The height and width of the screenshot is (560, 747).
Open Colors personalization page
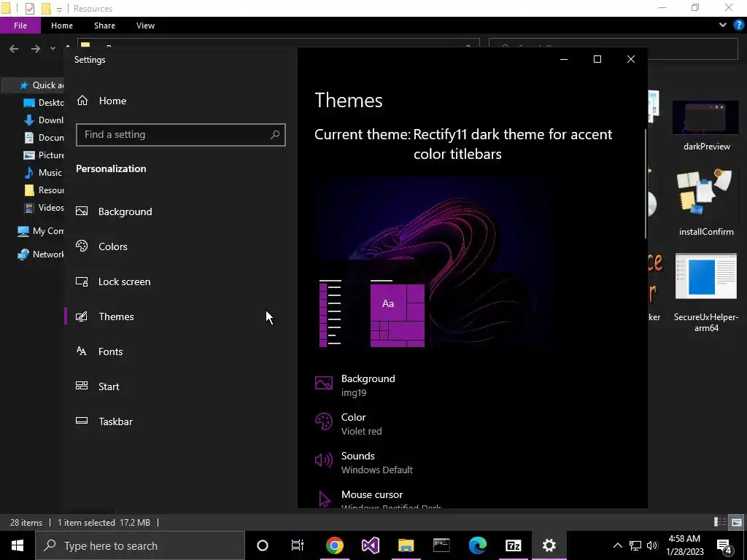coord(102,246)
